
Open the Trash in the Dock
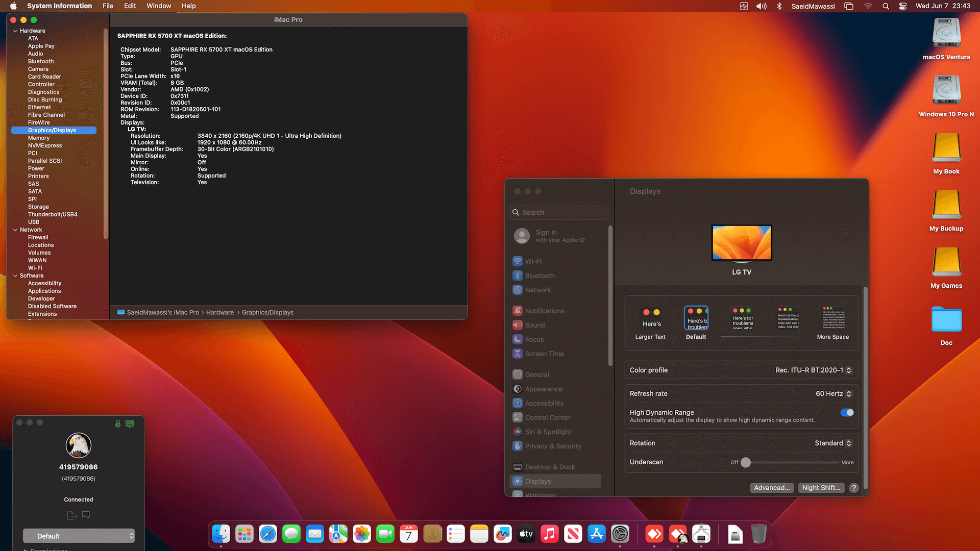(759, 534)
